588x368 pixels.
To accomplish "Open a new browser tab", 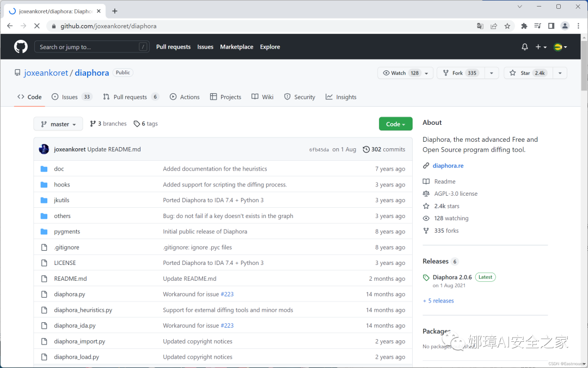I will point(115,11).
